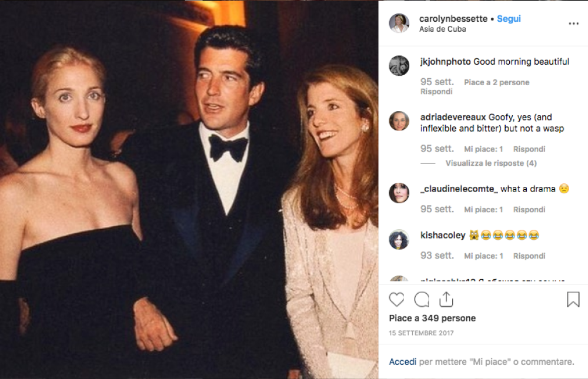Image resolution: width=588 pixels, height=379 pixels.
Task: Open the "Asia de Cuba" location
Action: pyautogui.click(x=442, y=29)
